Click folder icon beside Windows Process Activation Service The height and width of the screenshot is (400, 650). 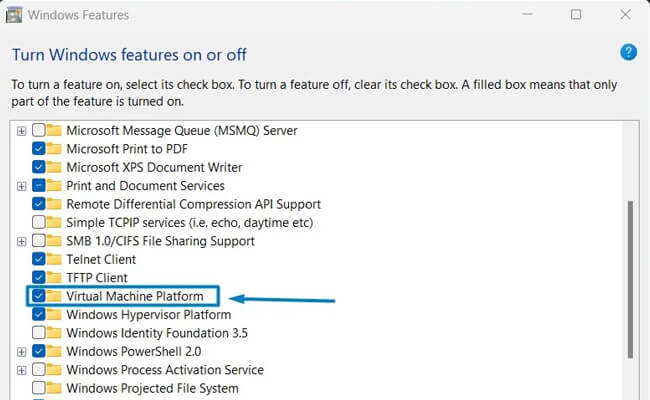(54, 369)
